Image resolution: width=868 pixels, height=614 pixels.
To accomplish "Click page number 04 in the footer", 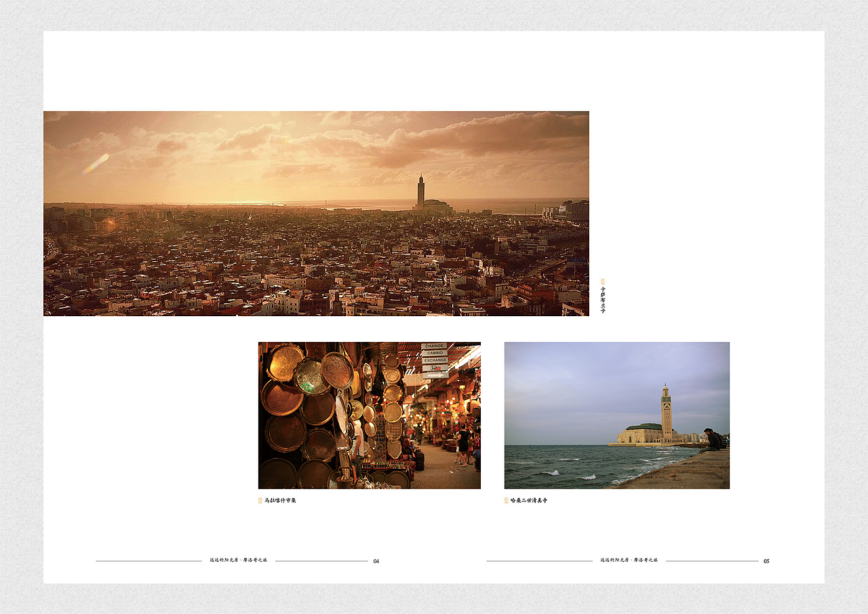I will (x=376, y=561).
